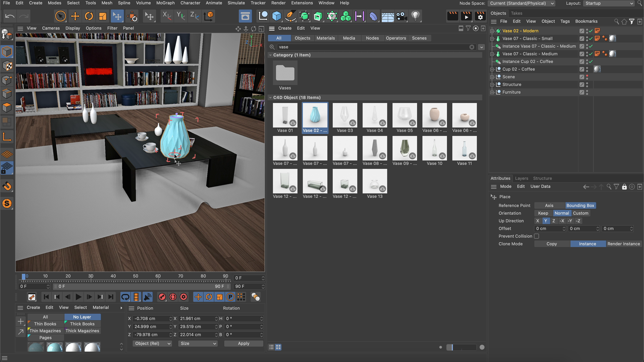Image resolution: width=644 pixels, height=362 pixels.
Task: Select the Rotate tool icon
Action: (x=89, y=16)
